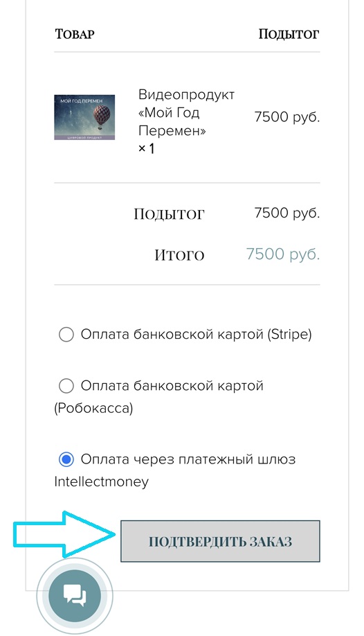Click the Подтвердить заказ button
The height and width of the screenshot is (636, 364).
220,542
